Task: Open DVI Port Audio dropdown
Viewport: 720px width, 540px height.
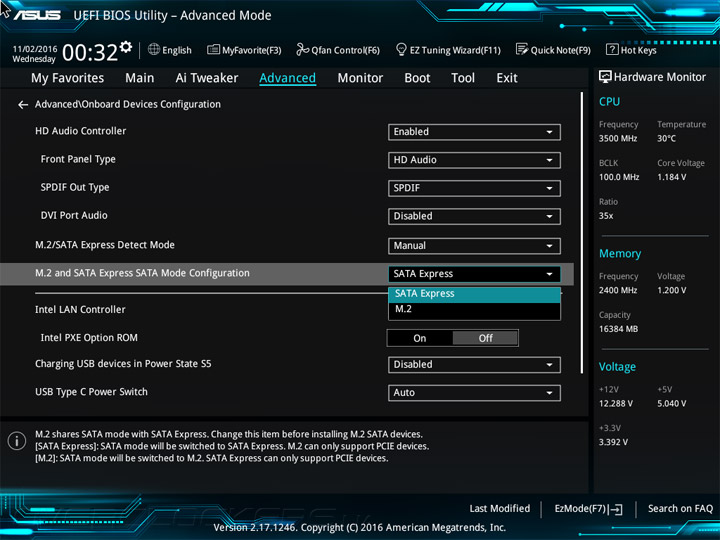Action: tap(474, 216)
